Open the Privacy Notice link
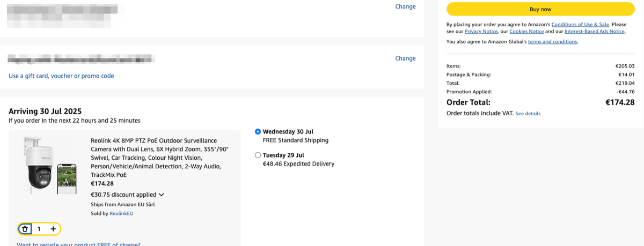 481,32
